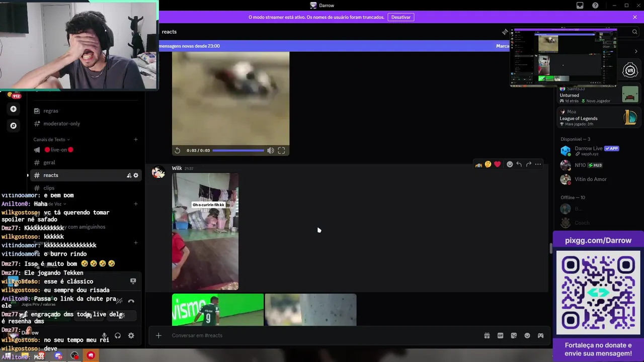
Task: Type in the Conversar em #reacts field
Action: [x=322, y=335]
